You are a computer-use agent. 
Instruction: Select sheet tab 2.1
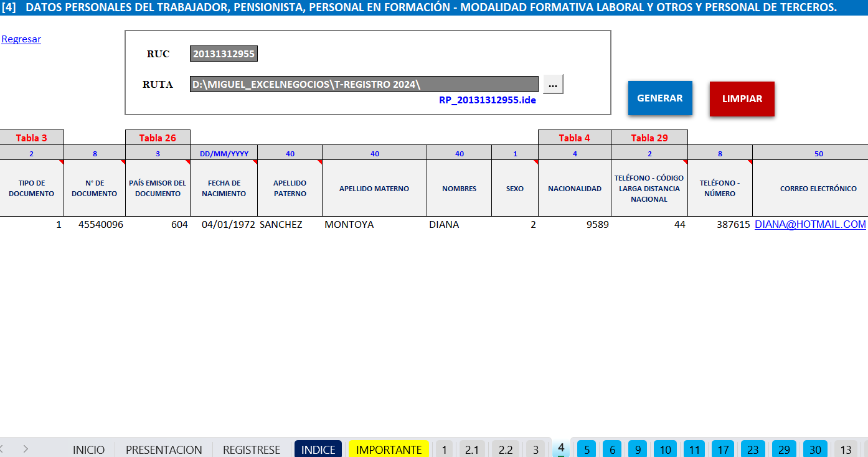click(472, 450)
